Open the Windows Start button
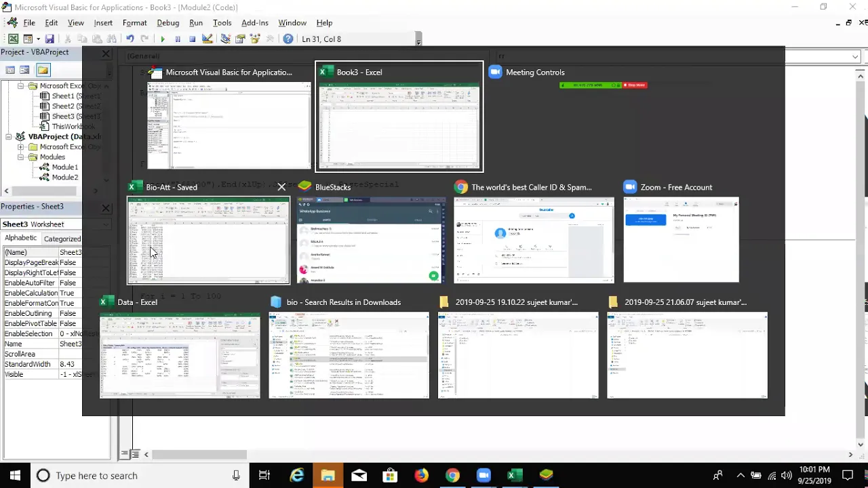The width and height of the screenshot is (868, 488). 15,475
